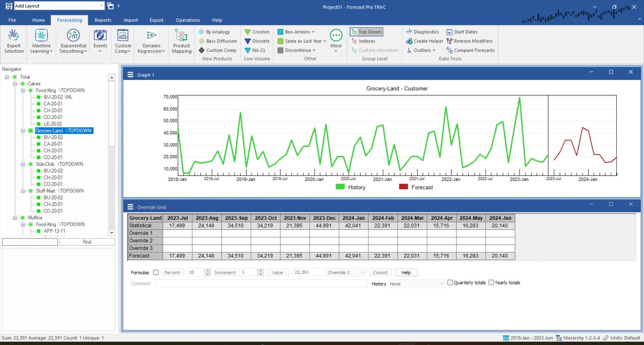Select Dynamic Regression icon
This screenshot has width=644, height=345.
[151, 35]
